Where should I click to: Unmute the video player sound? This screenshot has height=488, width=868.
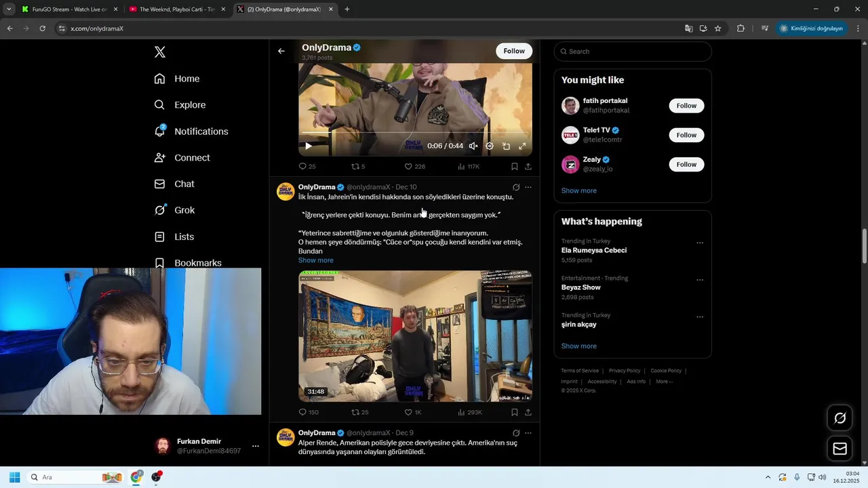point(473,146)
